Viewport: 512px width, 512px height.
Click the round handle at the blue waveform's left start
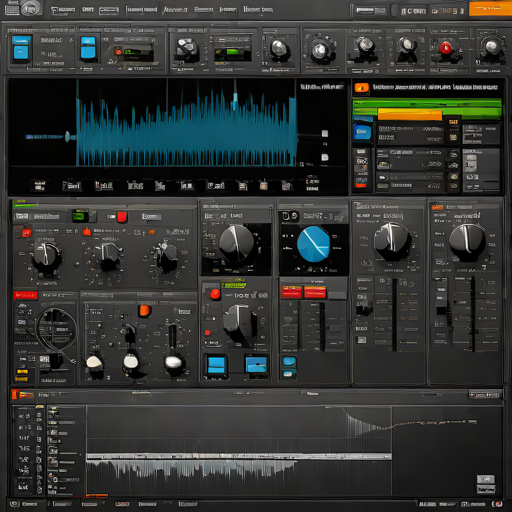[68, 136]
